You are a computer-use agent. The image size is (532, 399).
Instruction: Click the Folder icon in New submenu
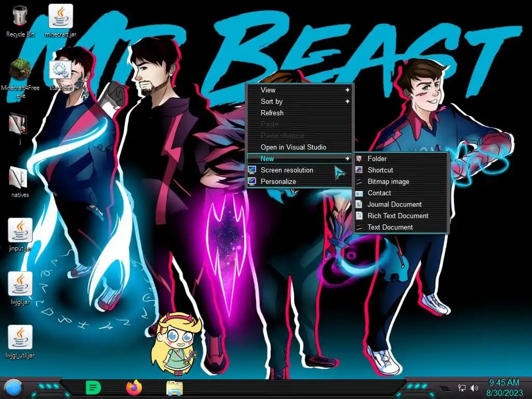coord(359,158)
